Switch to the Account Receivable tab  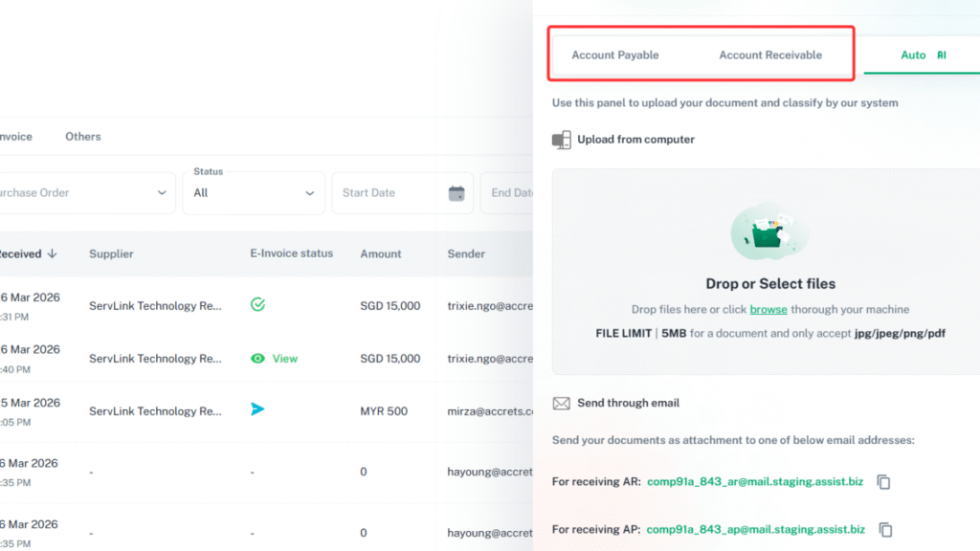pyautogui.click(x=770, y=55)
